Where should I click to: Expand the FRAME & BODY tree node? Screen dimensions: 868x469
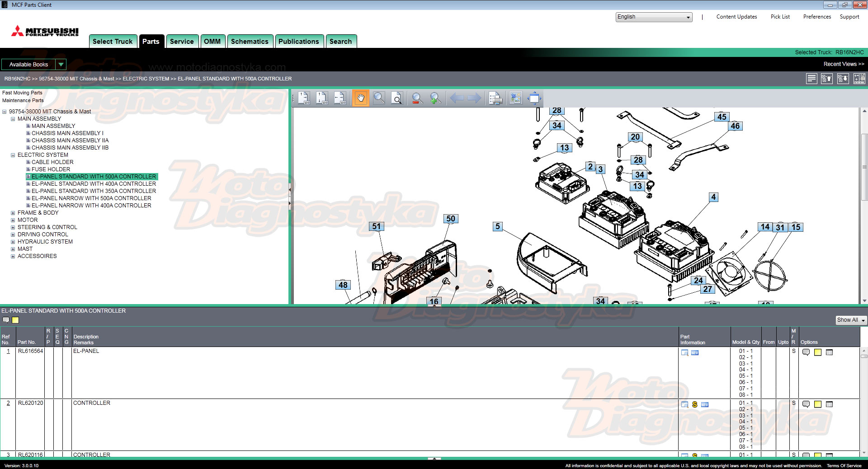[x=13, y=213]
